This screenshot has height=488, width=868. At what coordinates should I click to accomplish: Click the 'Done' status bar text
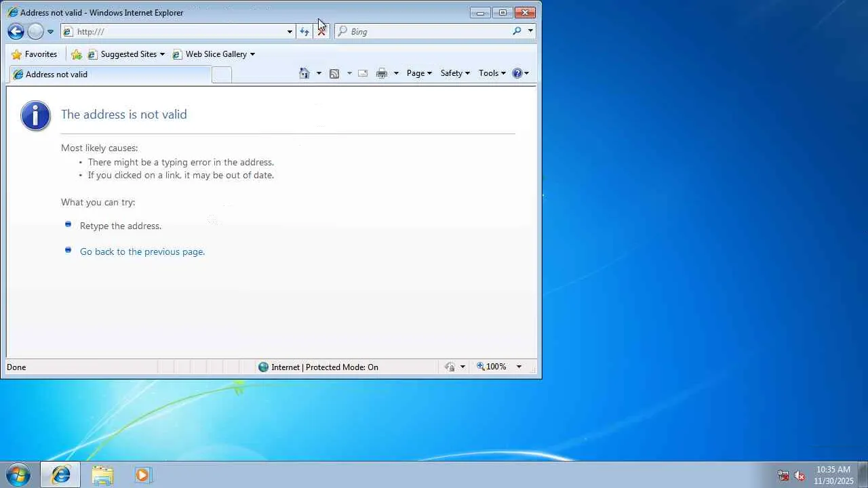coord(16,367)
